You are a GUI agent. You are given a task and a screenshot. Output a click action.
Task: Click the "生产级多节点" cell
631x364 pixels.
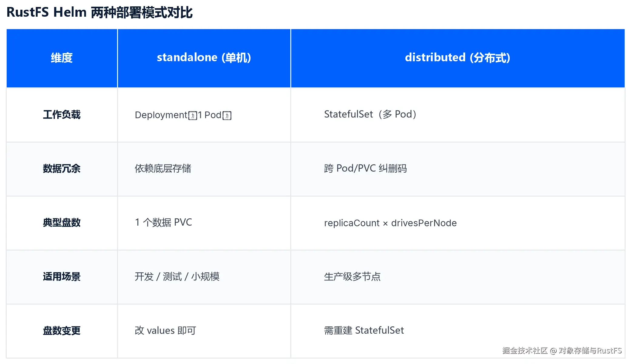coord(458,277)
